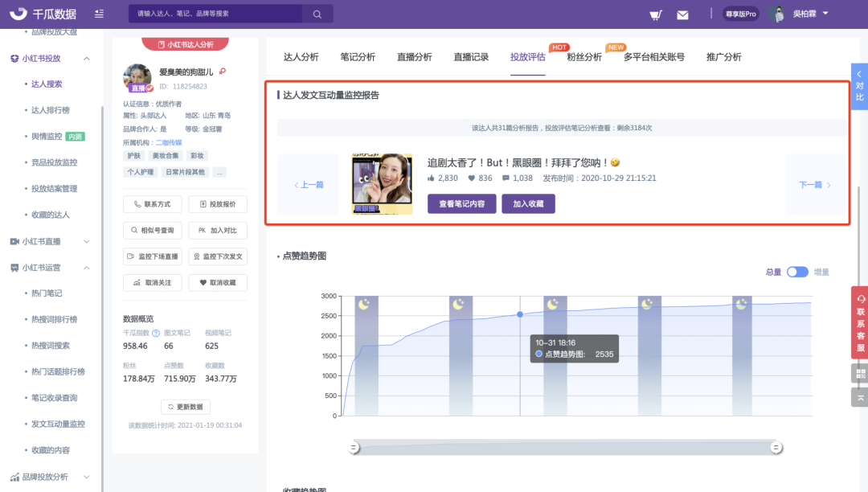The image size is (868, 492).
Task: Open the 推广分析 tab
Action: click(x=723, y=57)
